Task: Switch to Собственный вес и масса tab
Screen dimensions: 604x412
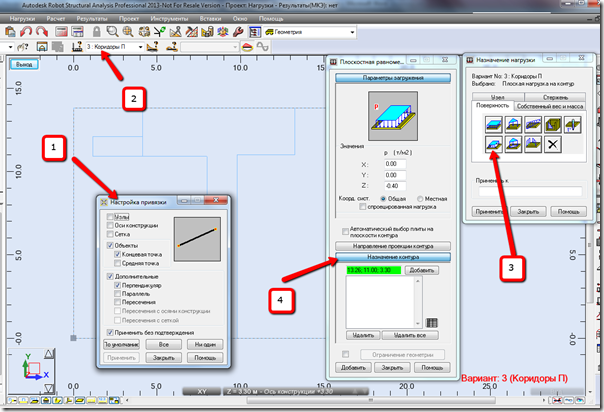Action: click(x=550, y=106)
